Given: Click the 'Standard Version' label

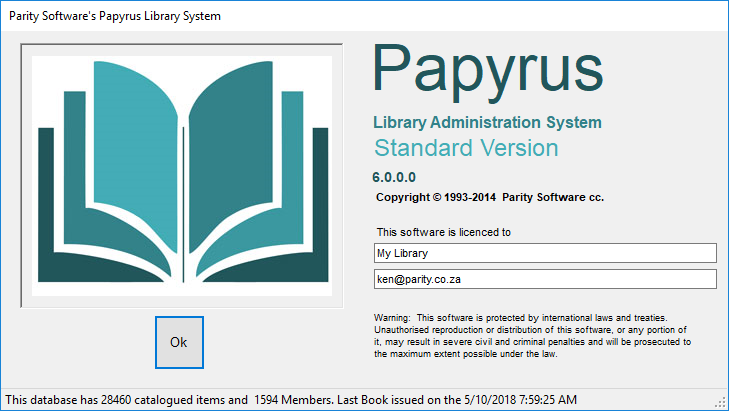Looking at the screenshot, I should [x=466, y=148].
